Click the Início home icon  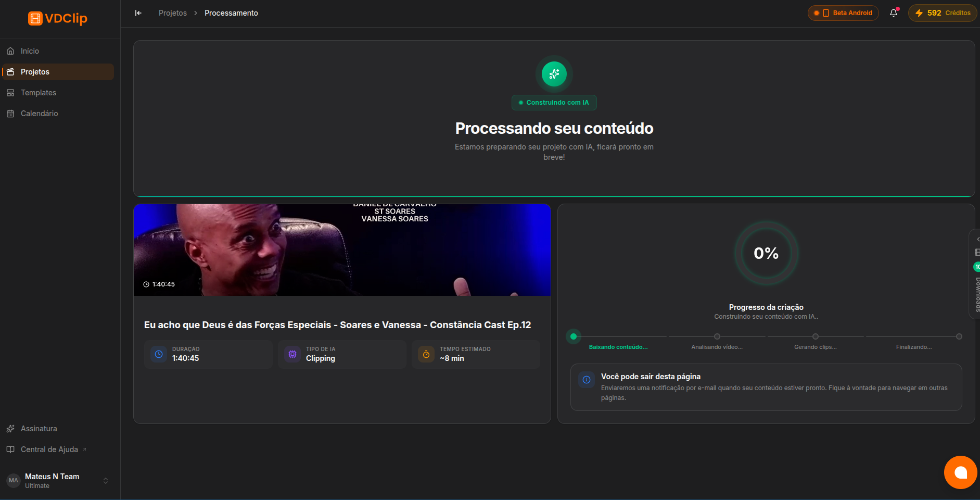10,51
